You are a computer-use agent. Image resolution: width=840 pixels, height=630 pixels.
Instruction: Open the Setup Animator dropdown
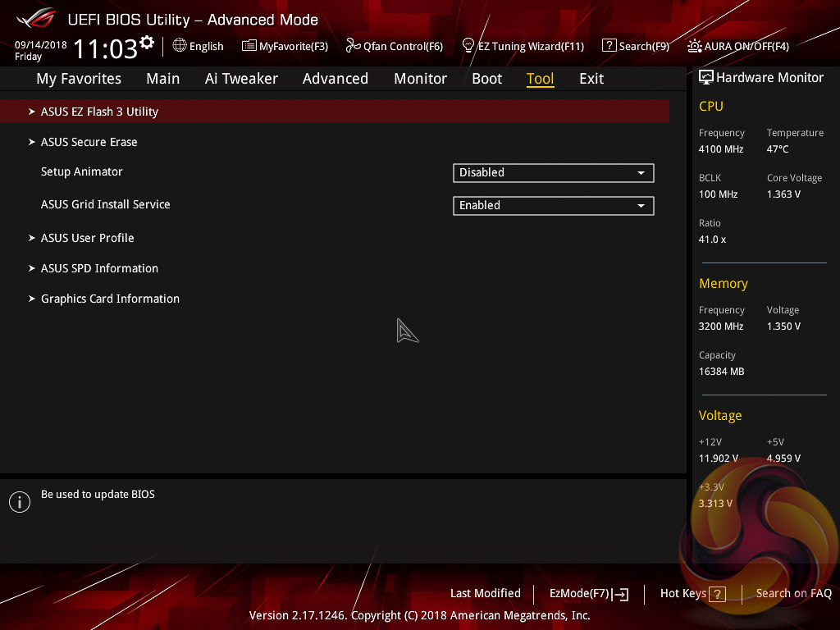[553, 173]
